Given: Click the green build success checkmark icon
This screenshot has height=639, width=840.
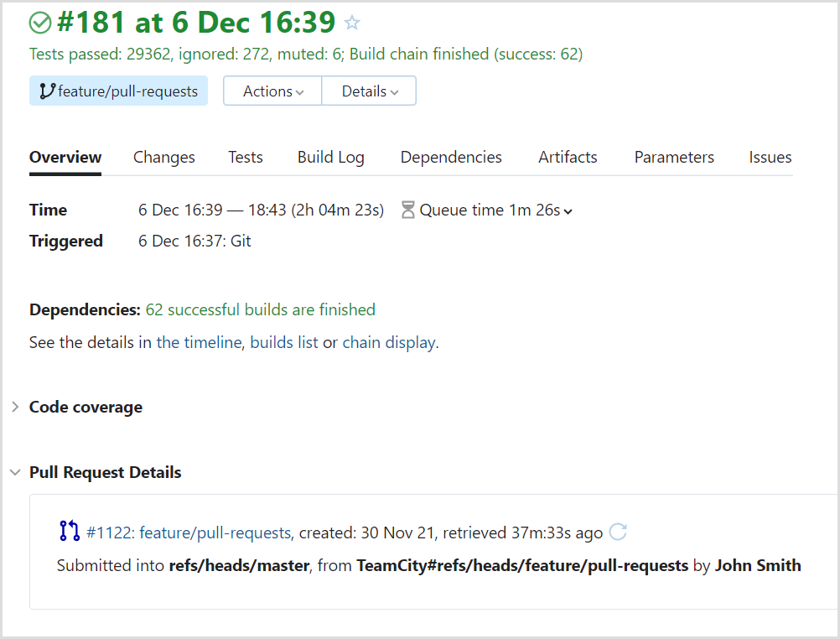Looking at the screenshot, I should [39, 23].
